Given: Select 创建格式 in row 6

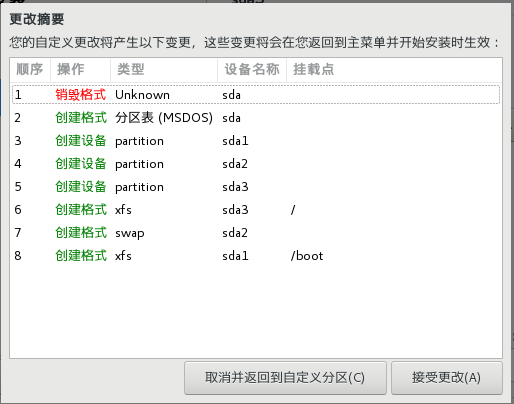Looking at the screenshot, I should point(81,210).
